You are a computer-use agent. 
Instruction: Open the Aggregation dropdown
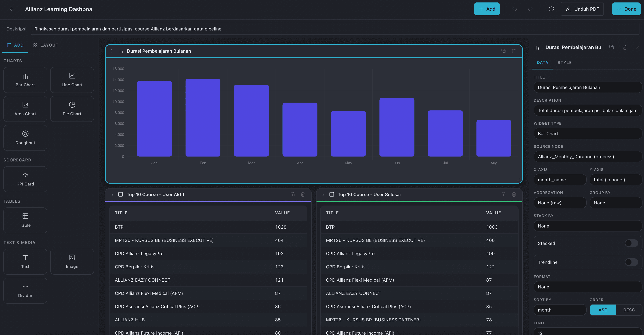point(560,203)
